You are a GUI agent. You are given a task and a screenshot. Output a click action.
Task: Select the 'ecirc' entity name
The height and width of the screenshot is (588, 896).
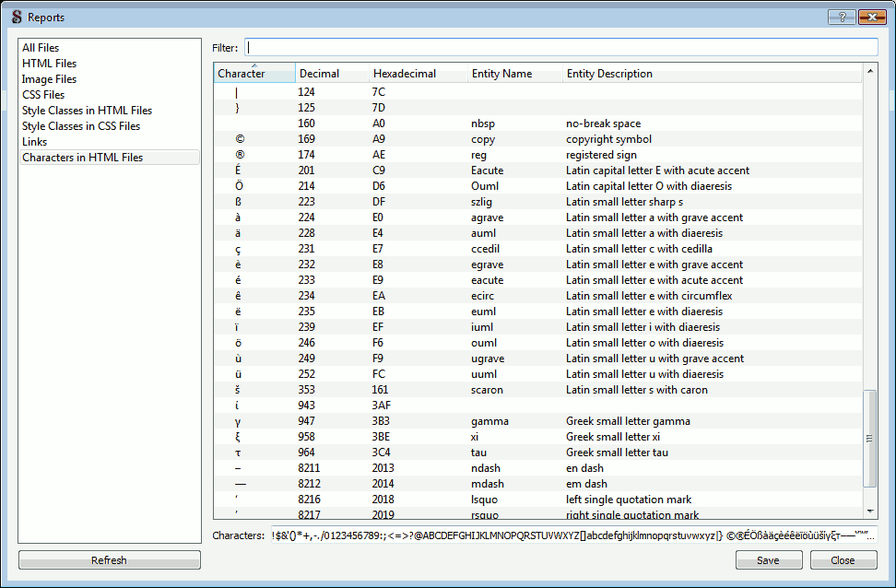click(x=482, y=296)
